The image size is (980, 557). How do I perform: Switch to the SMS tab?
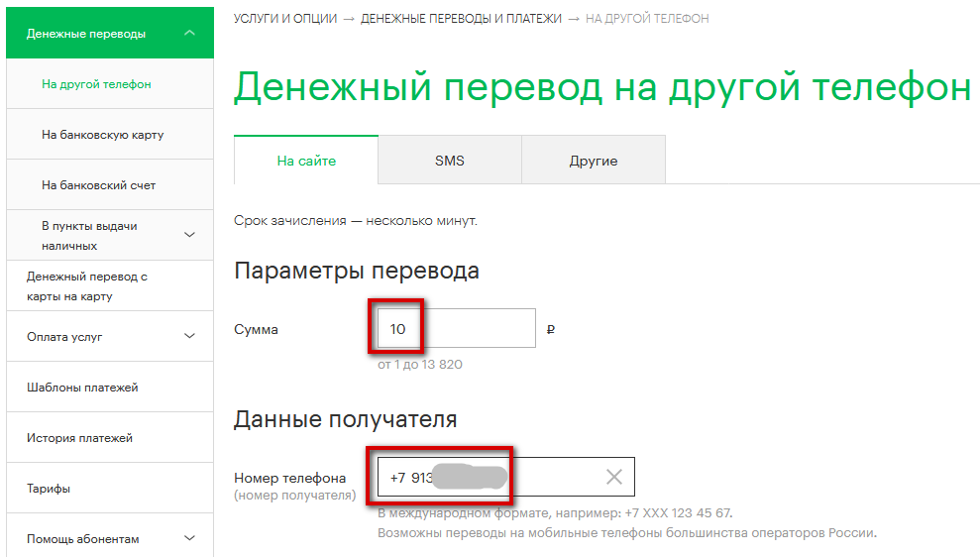[x=449, y=161]
